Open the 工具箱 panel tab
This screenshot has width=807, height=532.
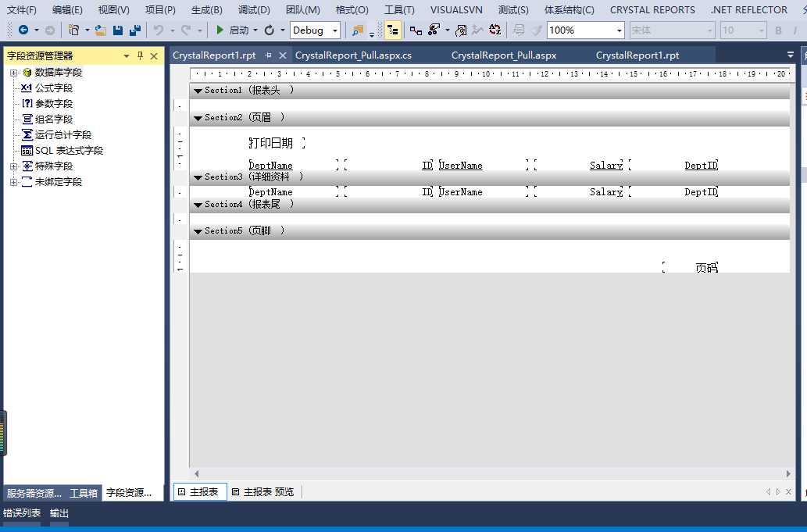pos(84,493)
